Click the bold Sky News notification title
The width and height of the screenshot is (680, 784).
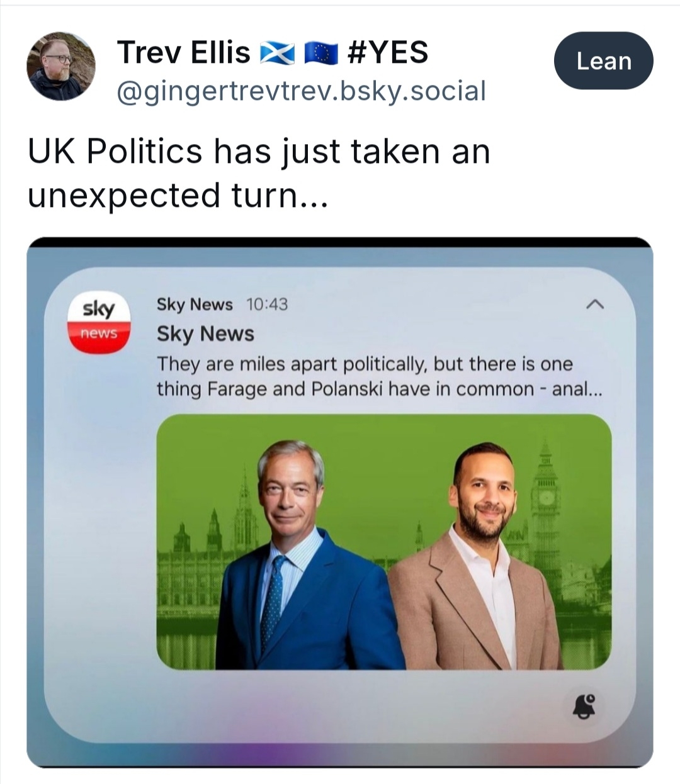coord(205,333)
